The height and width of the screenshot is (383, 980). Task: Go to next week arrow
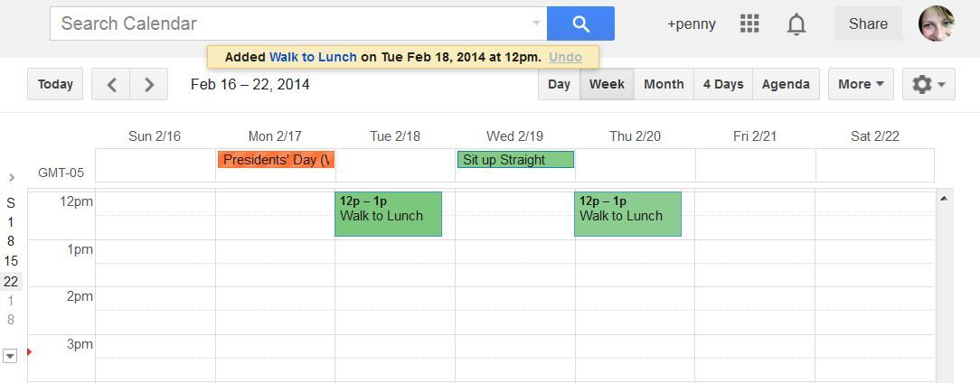149,85
